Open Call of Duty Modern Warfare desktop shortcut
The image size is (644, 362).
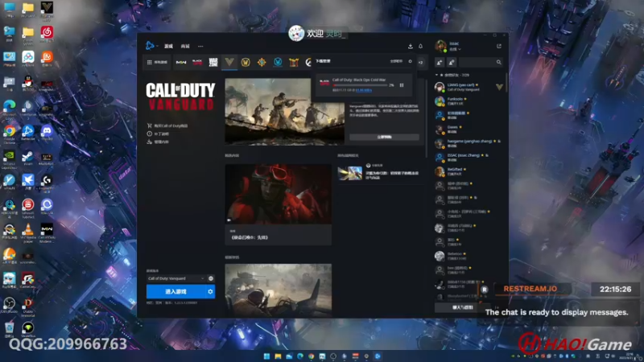47,232
